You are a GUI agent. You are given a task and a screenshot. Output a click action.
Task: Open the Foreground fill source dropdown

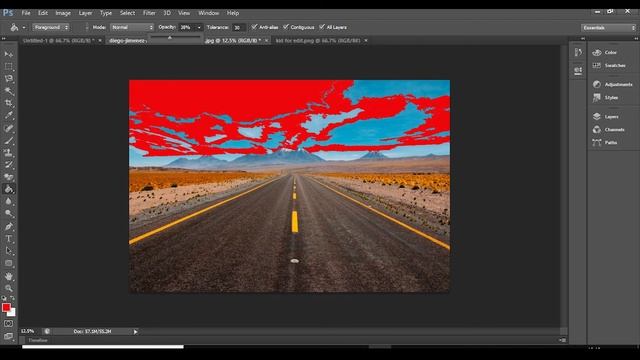[51, 27]
